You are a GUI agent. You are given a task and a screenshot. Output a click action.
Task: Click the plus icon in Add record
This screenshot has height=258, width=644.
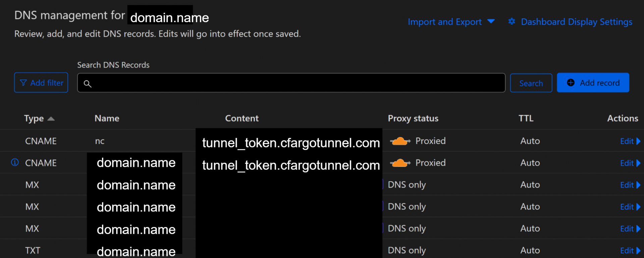571,82
